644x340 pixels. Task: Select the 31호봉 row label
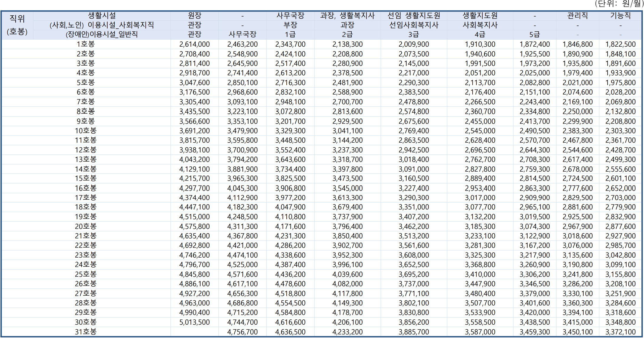86,332
